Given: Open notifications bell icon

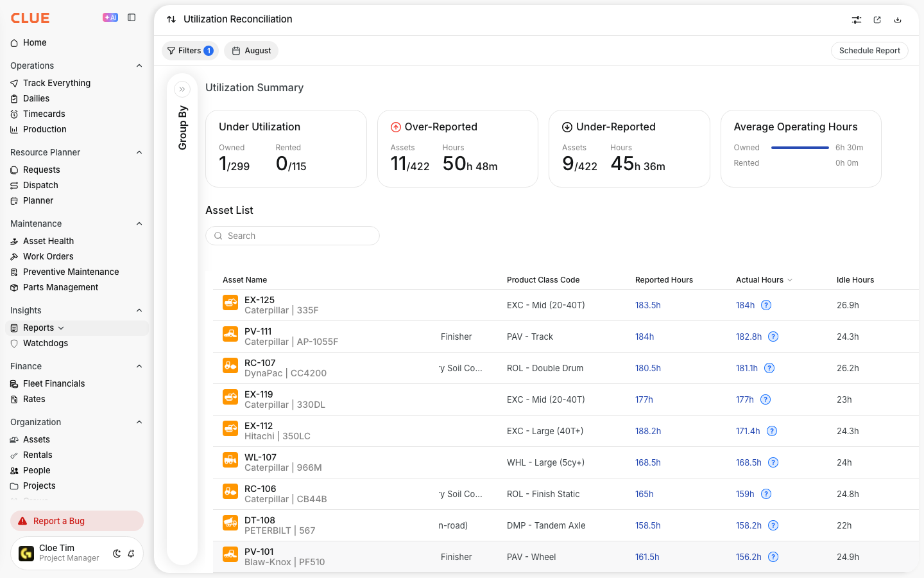Looking at the screenshot, I should [131, 554].
